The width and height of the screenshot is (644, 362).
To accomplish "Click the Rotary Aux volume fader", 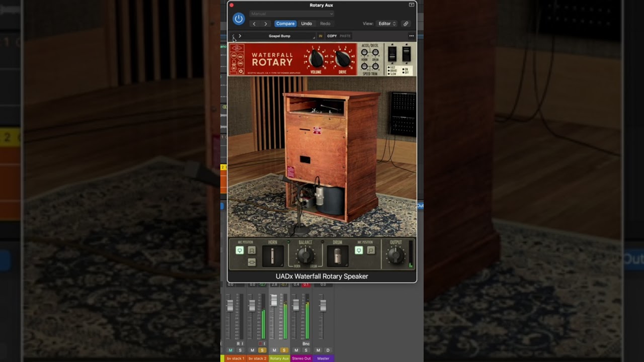I will 274,300.
